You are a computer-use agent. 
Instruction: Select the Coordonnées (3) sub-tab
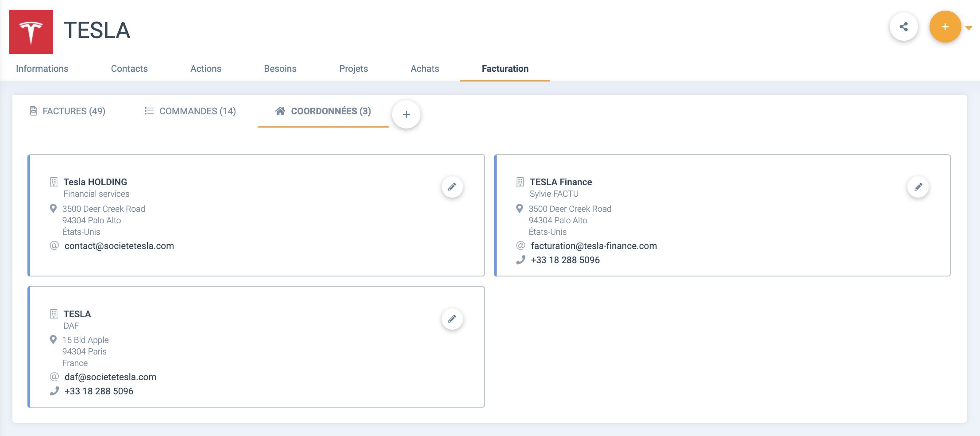[x=323, y=111]
